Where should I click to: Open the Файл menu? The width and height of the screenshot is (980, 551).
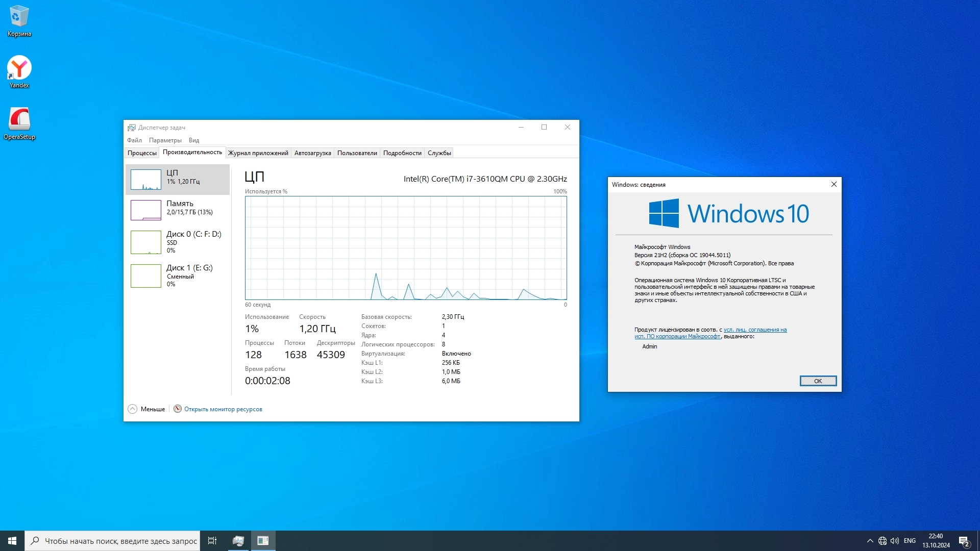point(134,140)
